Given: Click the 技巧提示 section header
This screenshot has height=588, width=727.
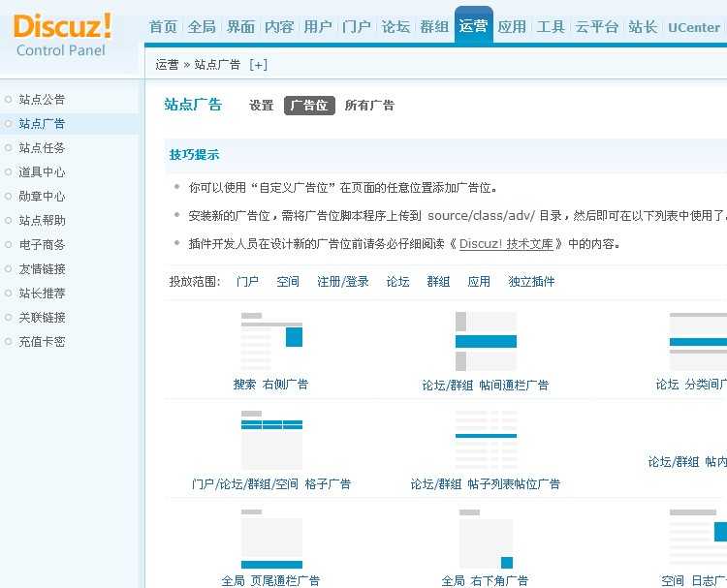Looking at the screenshot, I should click(194, 154).
